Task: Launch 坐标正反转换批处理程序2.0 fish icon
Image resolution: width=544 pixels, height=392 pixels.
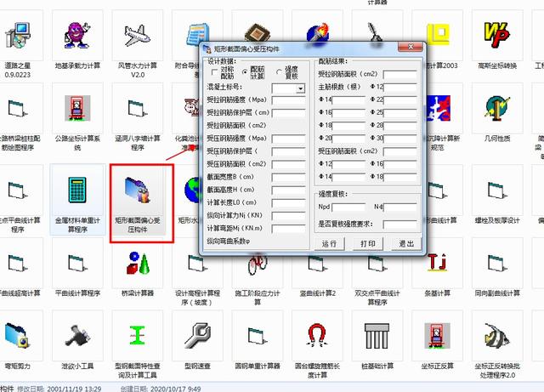Action: (497, 335)
